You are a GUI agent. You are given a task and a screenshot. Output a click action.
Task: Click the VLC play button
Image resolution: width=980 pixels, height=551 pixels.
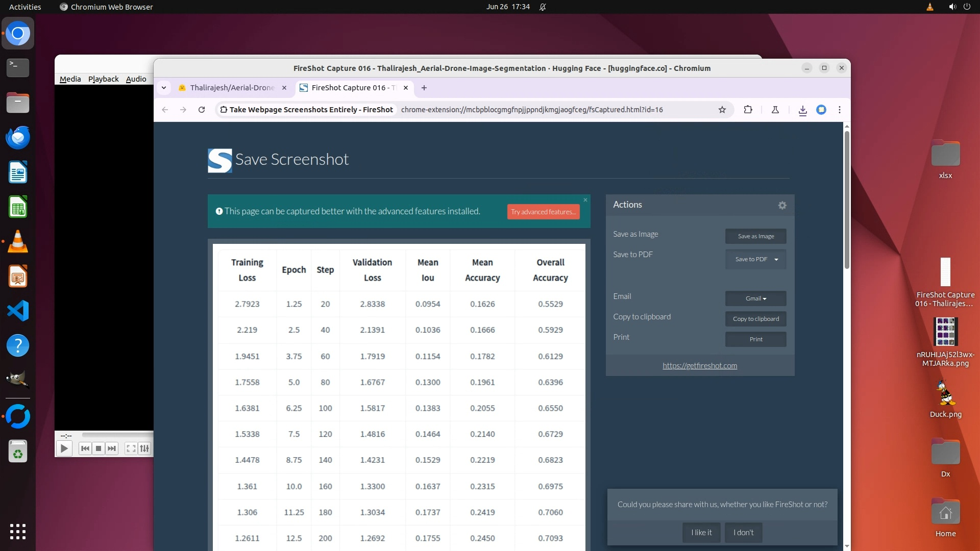click(64, 448)
